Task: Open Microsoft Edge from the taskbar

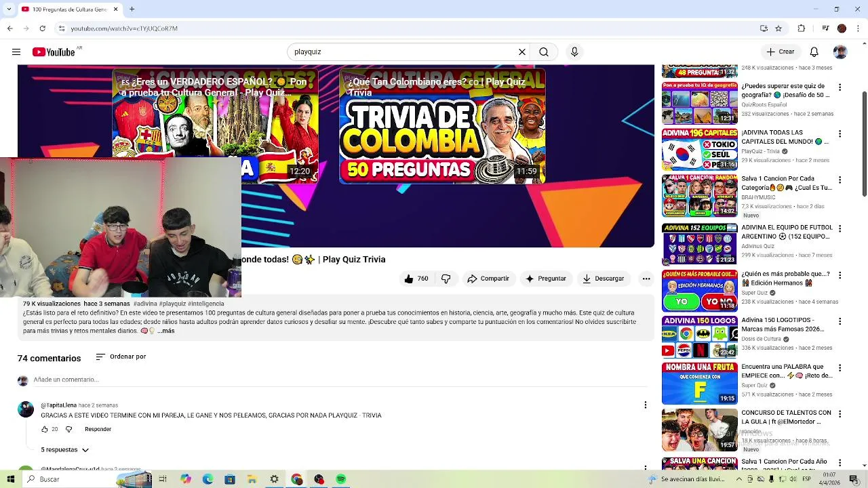Action: (x=208, y=479)
